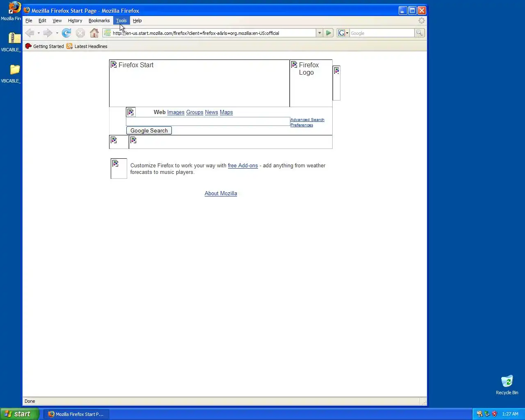Screen dimensions: 525x420
Task: Open the About Mozilla link
Action: tap(221, 194)
